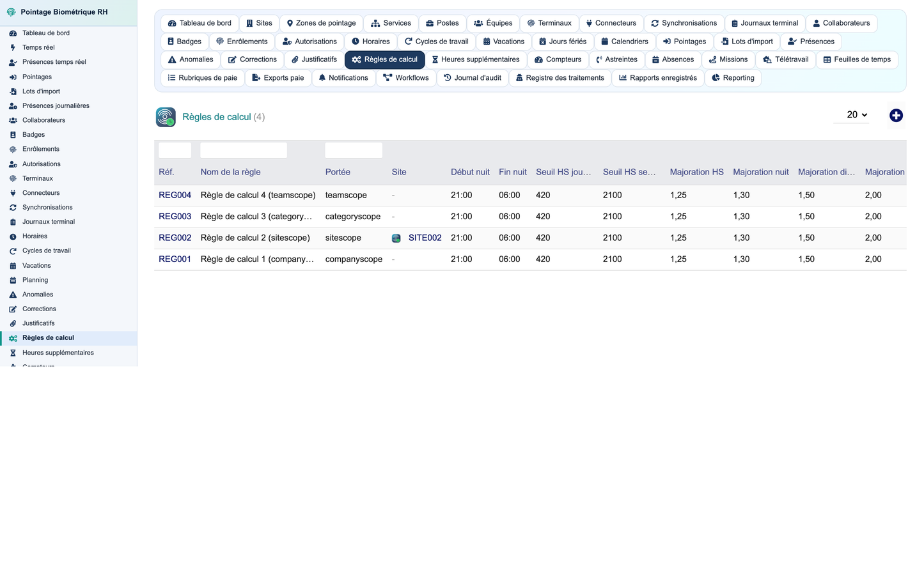Open rule REG003 link
The width and height of the screenshot is (924, 577).
click(x=175, y=217)
